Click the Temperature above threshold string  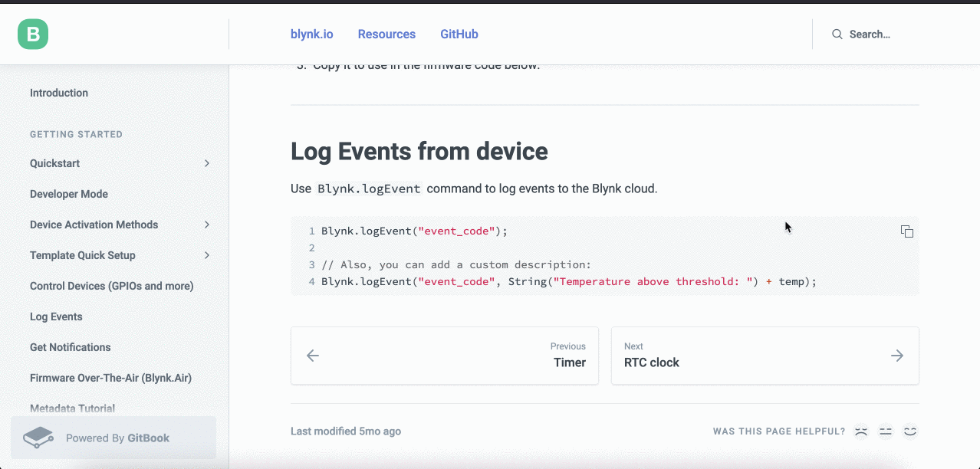[x=653, y=281]
